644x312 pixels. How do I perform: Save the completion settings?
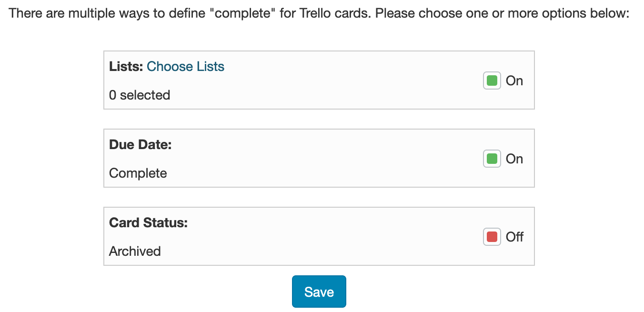click(319, 291)
